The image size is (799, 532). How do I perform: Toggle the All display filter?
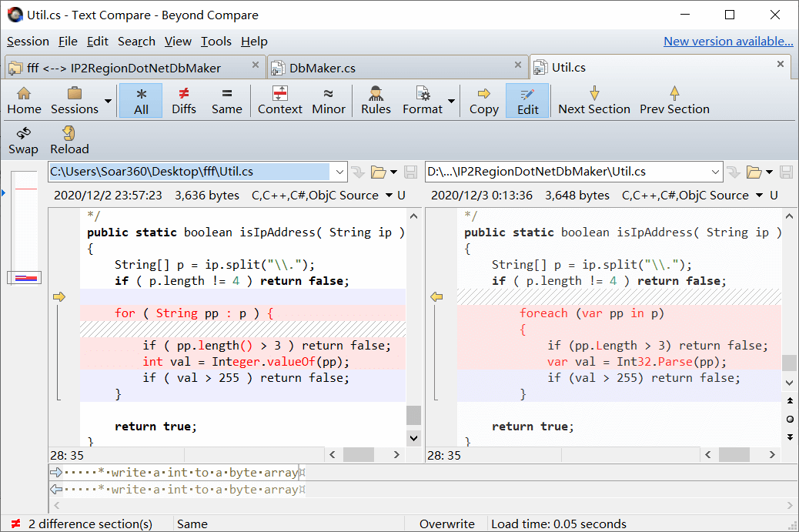pyautogui.click(x=141, y=100)
